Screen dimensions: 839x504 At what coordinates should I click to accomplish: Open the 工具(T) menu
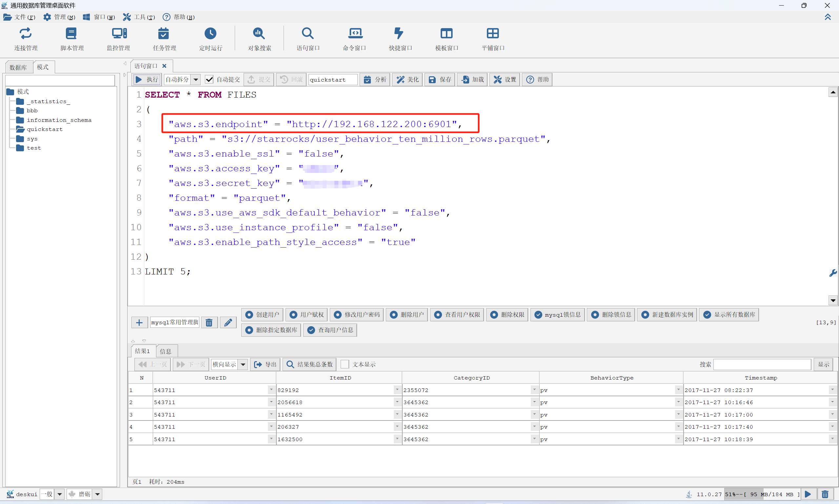click(139, 17)
